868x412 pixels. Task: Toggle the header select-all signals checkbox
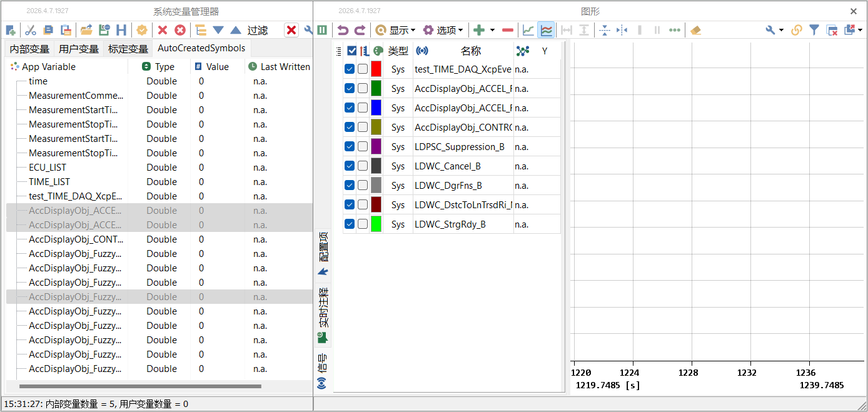click(351, 51)
